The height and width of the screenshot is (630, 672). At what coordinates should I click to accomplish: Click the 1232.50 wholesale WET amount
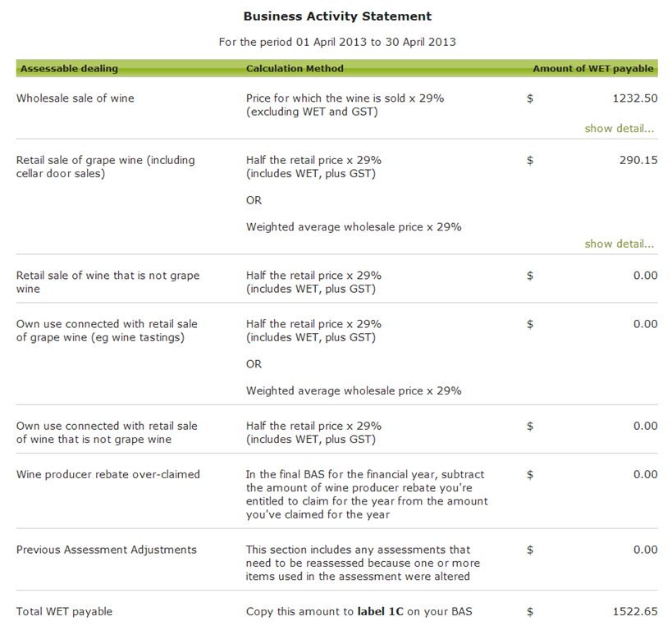click(x=635, y=98)
